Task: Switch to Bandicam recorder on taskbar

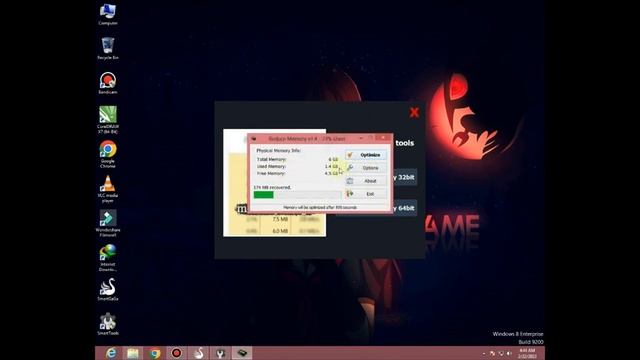Action: pyautogui.click(x=176, y=353)
